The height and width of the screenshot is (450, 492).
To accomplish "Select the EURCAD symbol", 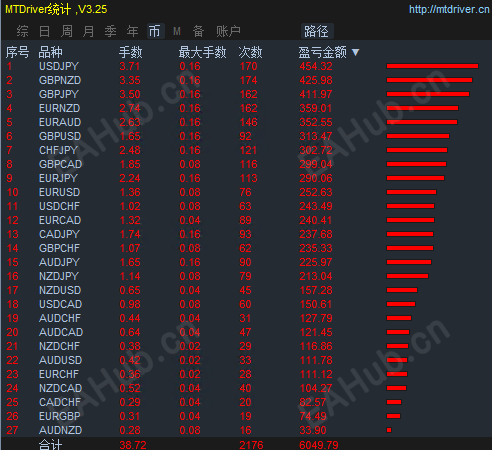I will tap(60, 220).
